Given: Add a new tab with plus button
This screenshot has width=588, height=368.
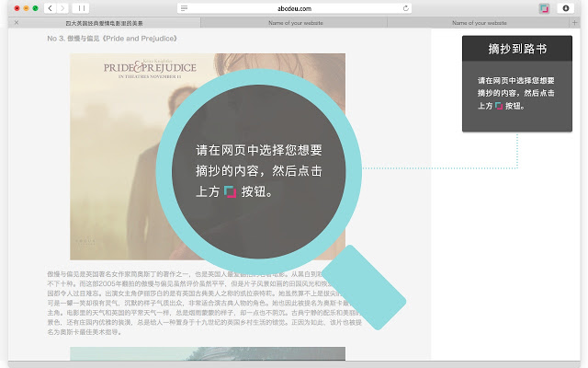Looking at the screenshot, I should (x=574, y=23).
